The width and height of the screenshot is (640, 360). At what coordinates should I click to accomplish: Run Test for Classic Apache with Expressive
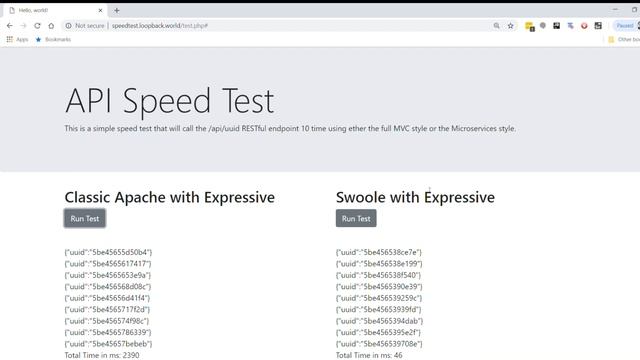(84, 218)
